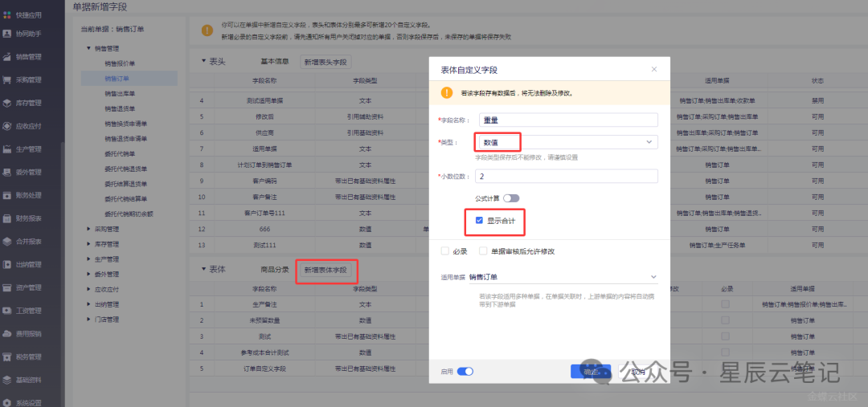Turn off the 启用 switch
This screenshot has width=868, height=407.
coord(465,372)
